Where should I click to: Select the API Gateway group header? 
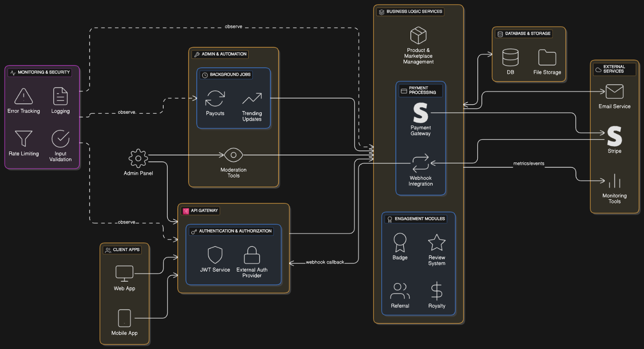[200, 211]
